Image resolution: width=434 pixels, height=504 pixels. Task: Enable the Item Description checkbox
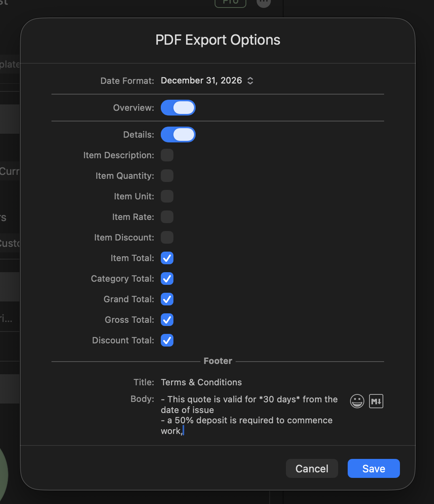point(167,155)
